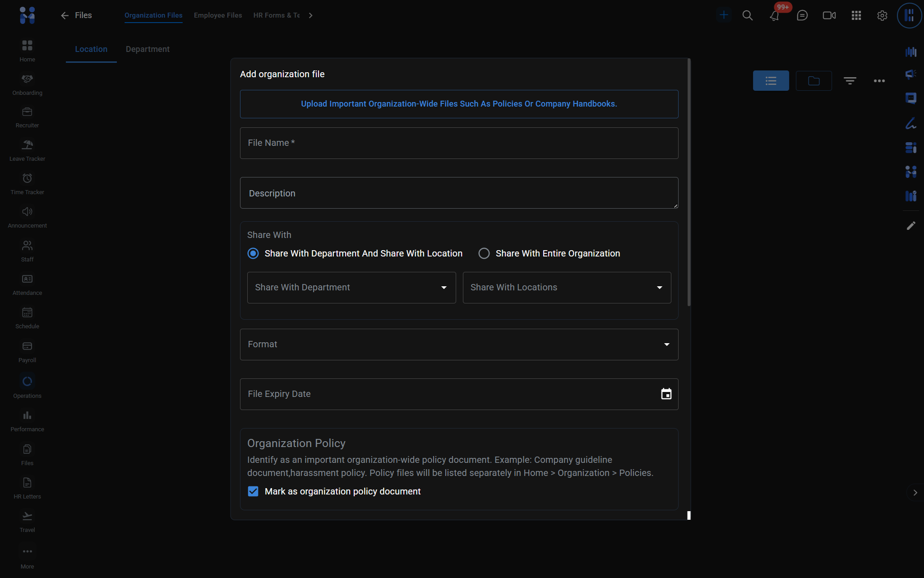Screen dimensions: 924x578
Task: Expand the Share With Department dropdown
Action: click(351, 288)
